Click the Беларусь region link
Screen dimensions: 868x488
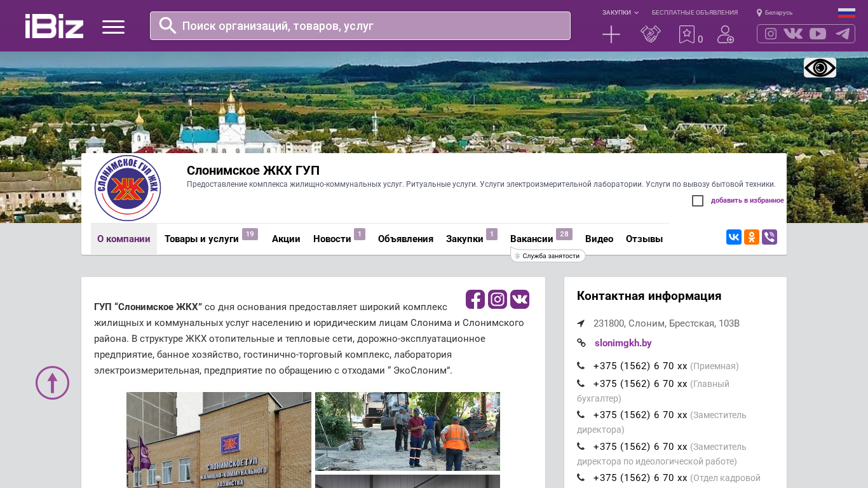point(778,13)
